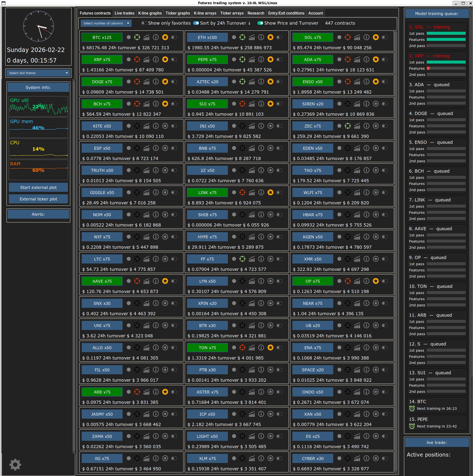Click the favorite star icon for SIREN x20

pos(376,104)
